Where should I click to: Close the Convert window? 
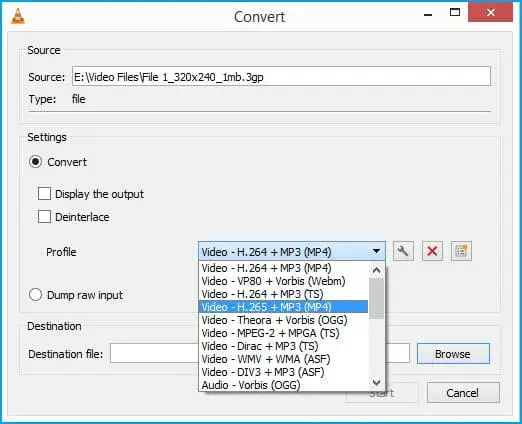(490, 12)
